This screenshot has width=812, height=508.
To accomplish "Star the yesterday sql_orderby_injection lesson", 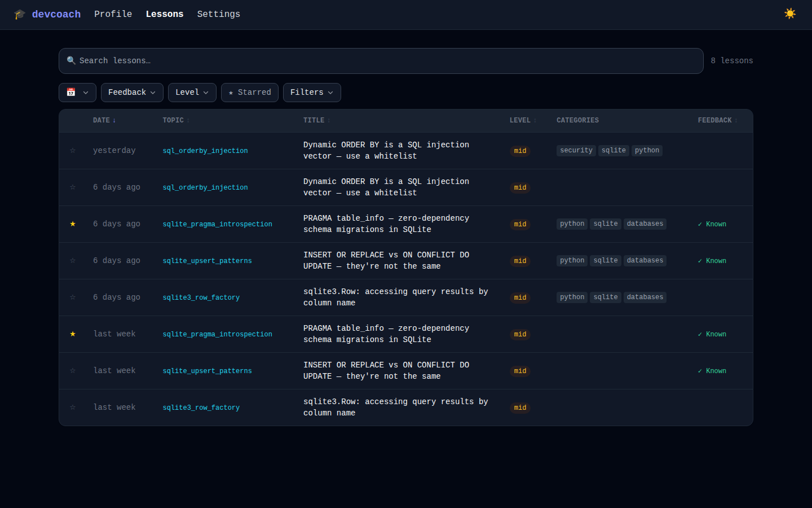I will [x=72, y=150].
